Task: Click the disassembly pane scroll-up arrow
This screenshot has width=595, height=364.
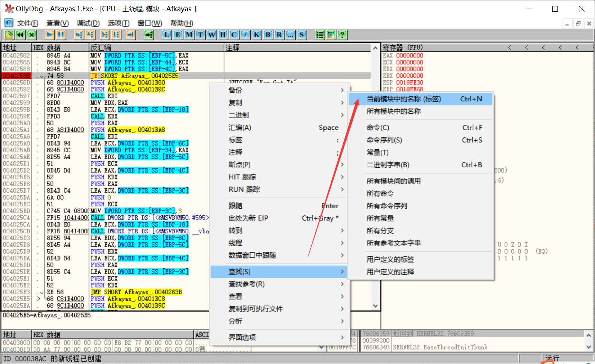Action: (376, 48)
